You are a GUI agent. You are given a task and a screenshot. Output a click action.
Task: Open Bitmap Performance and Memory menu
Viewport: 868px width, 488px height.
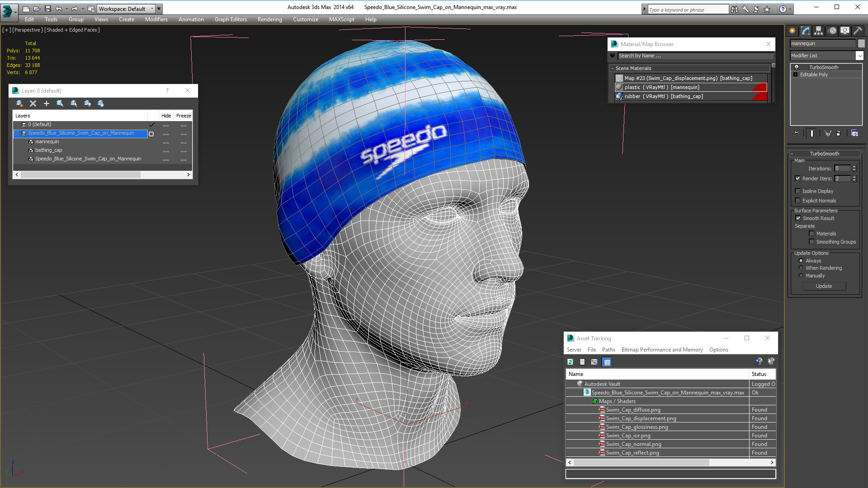point(662,350)
